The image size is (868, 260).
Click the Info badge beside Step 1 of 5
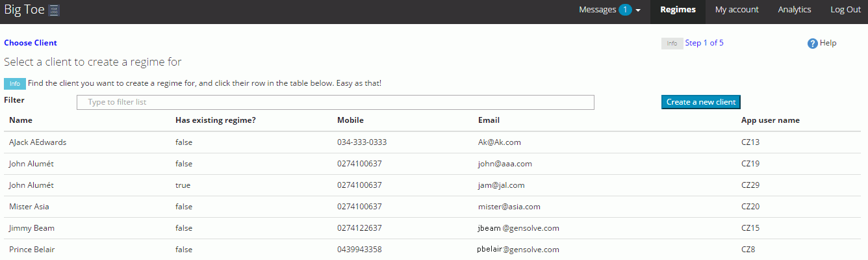point(672,44)
